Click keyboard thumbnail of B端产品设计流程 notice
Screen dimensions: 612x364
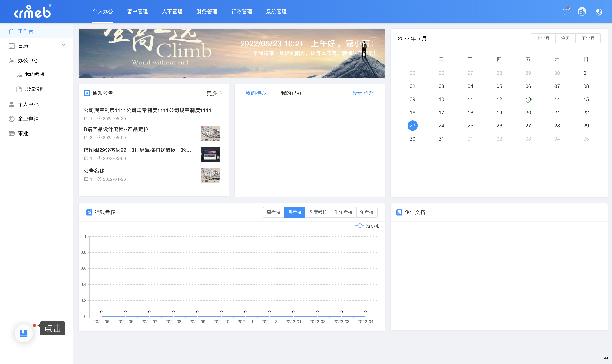coord(211,133)
